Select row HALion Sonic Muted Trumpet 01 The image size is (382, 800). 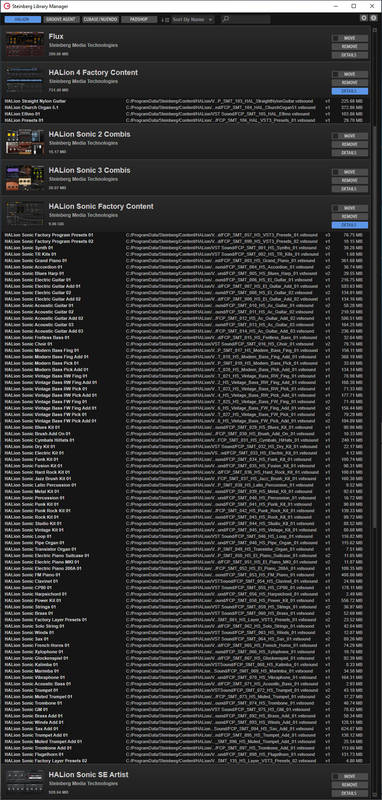(186, 696)
